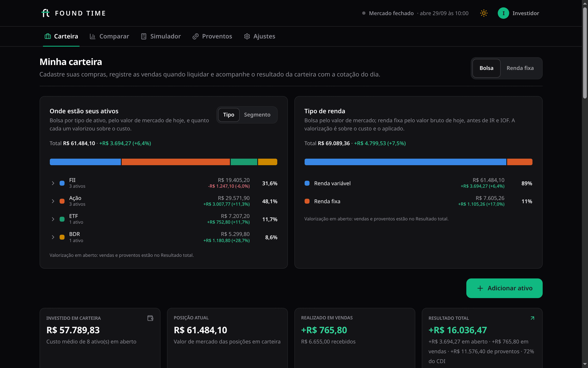Image resolution: width=588 pixels, height=368 pixels.
Task: Click the Posição atual R$ 61.484,10 value
Action: click(x=200, y=330)
